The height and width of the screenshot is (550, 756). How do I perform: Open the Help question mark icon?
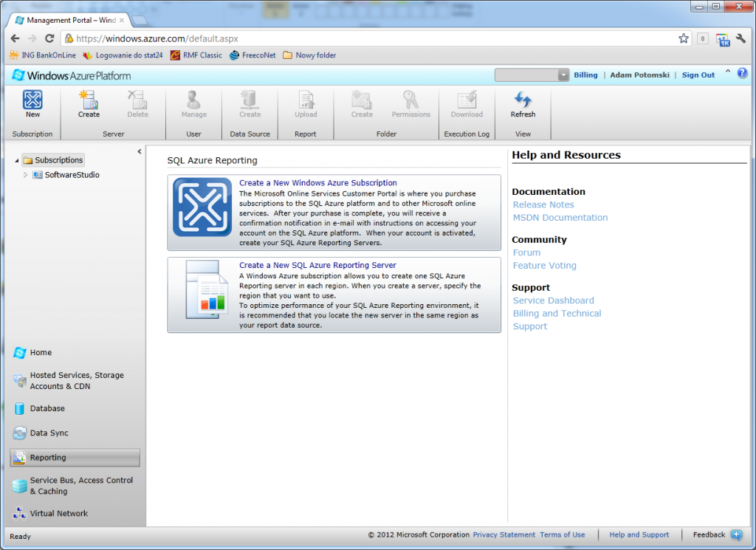[742, 74]
